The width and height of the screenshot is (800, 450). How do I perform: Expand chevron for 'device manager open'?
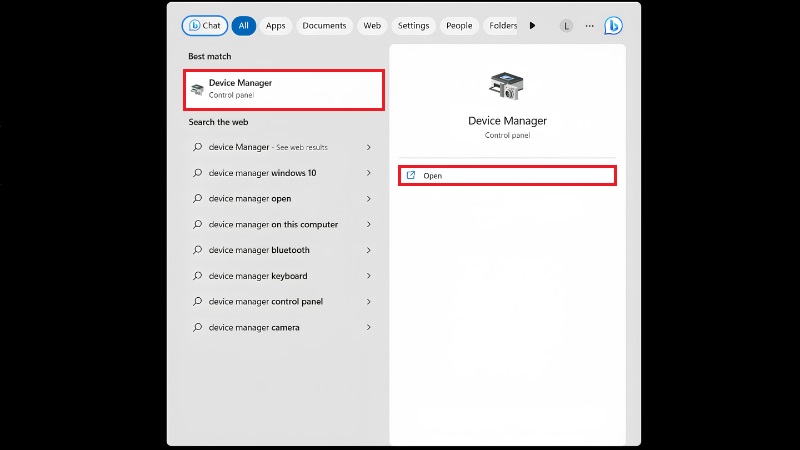[x=368, y=198]
